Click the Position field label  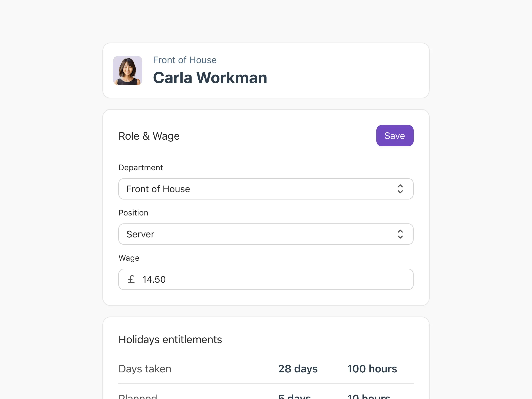pyautogui.click(x=133, y=213)
